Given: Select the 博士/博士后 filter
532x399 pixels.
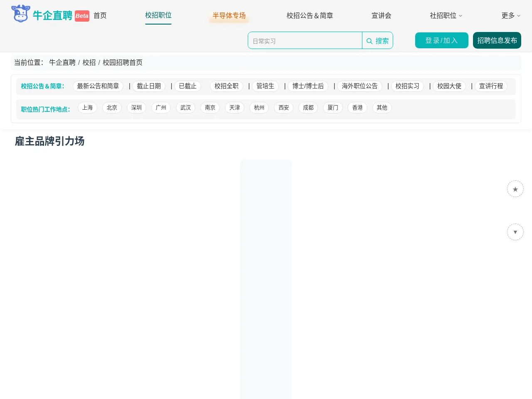Looking at the screenshot, I should coord(308,86).
